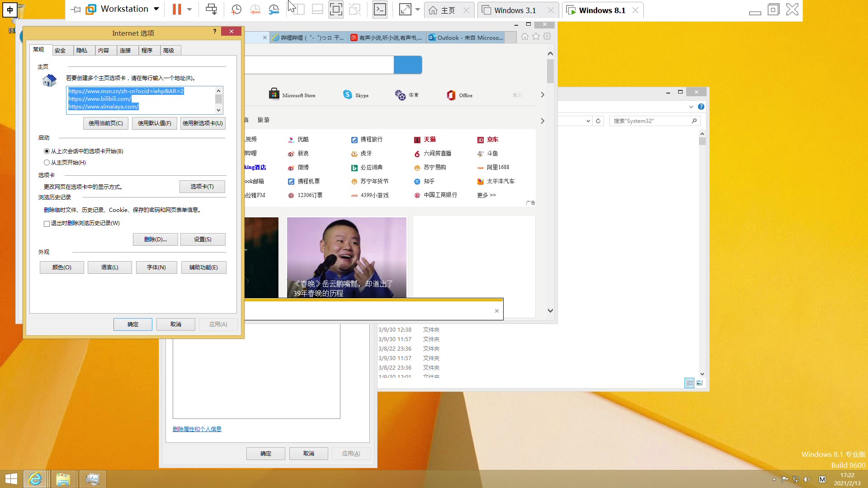
Task: Open Explorer address bar history dropdown
Action: coord(588,121)
